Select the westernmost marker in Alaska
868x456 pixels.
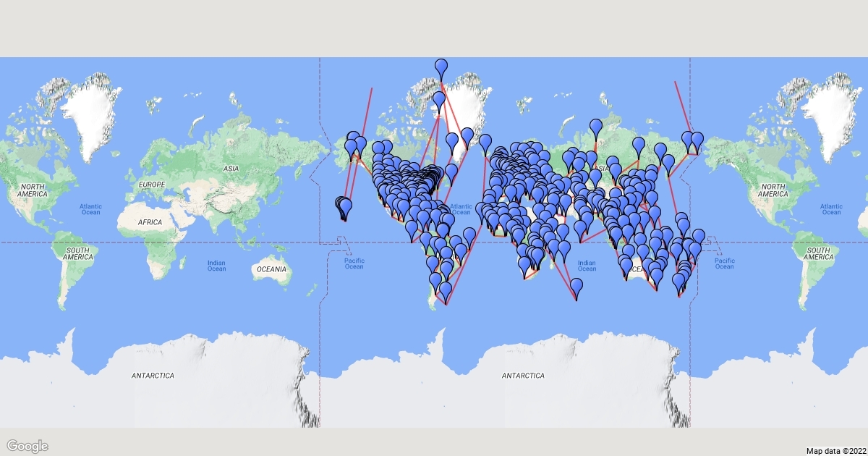351,148
